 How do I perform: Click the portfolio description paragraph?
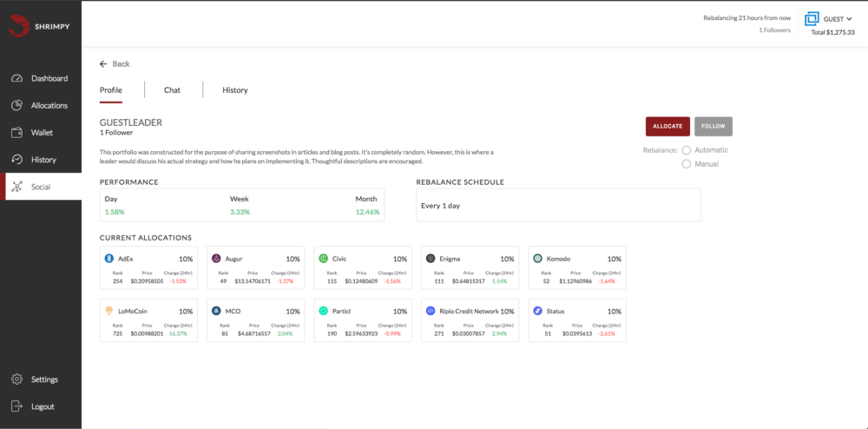(x=296, y=156)
